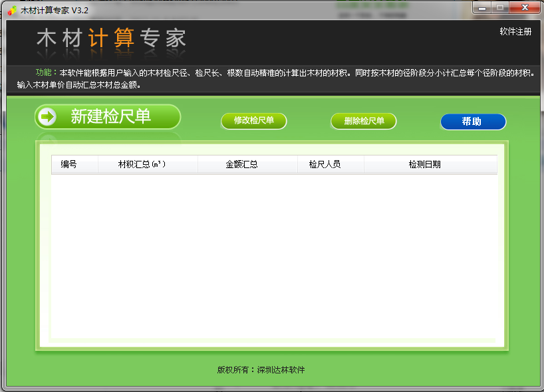Click the 金额汇总 column header

pos(247,164)
